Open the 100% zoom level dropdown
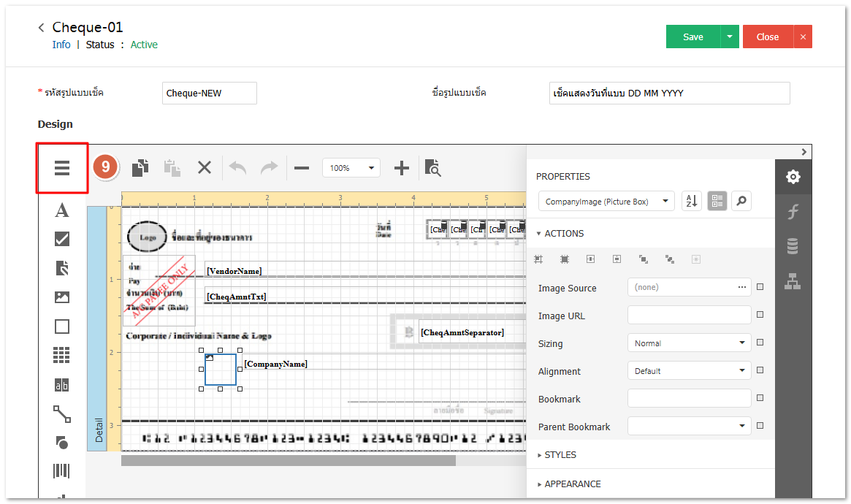The width and height of the screenshot is (851, 504). click(351, 168)
